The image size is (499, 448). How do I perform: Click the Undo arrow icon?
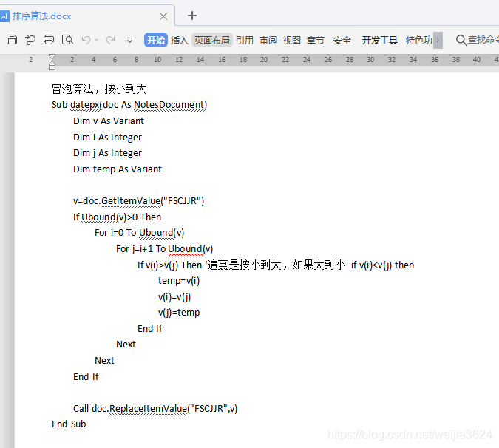pos(86,40)
